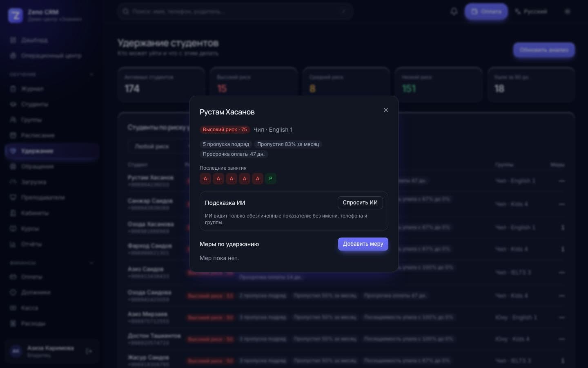
Task: Click the Zeno CRM logo icon
Action: (16, 16)
